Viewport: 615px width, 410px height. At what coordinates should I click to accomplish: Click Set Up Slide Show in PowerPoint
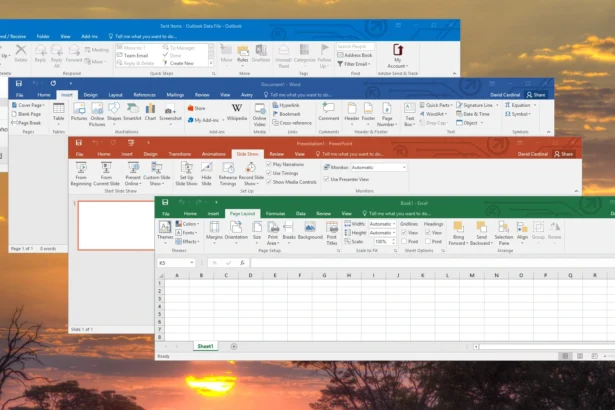[x=186, y=174]
